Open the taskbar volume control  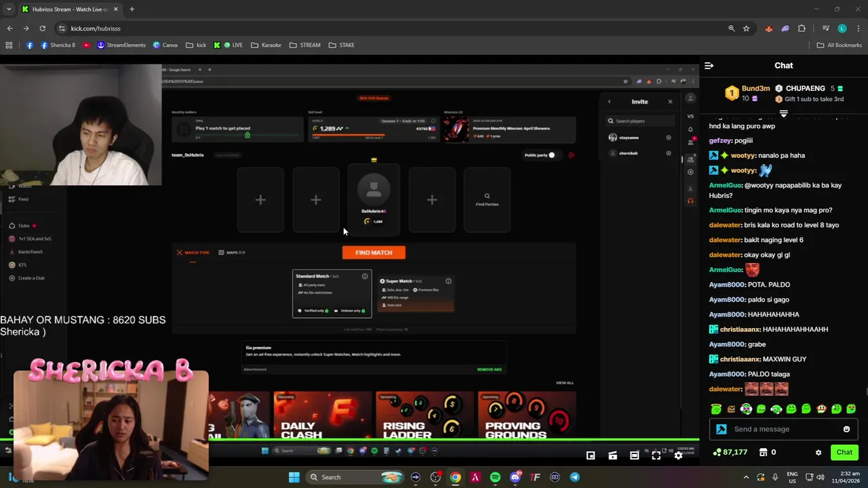click(820, 477)
